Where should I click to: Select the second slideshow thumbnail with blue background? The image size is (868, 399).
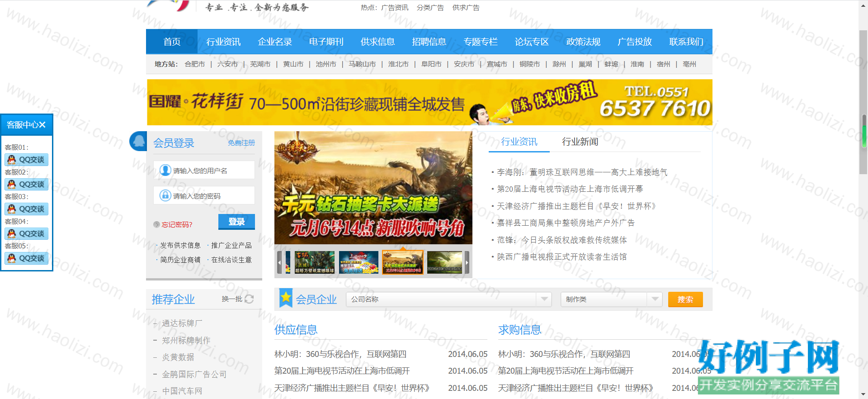click(x=359, y=262)
